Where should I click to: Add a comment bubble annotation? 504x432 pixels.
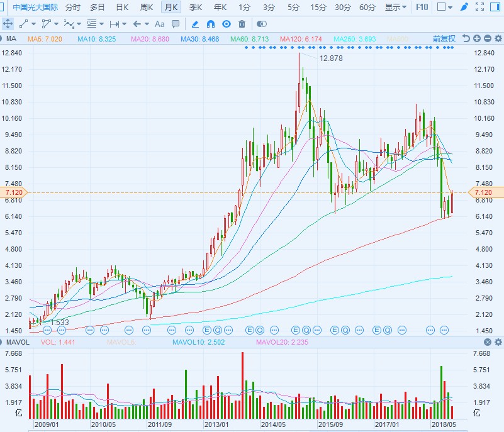pos(176,24)
